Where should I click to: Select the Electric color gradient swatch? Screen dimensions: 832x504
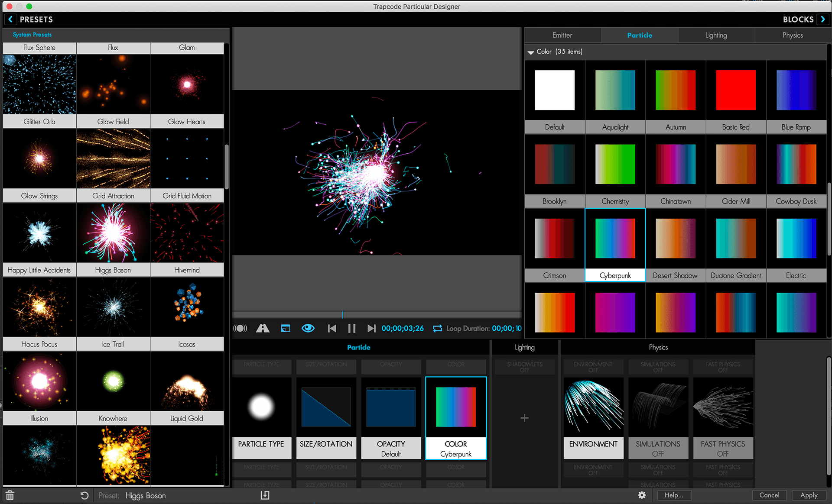[x=796, y=238]
